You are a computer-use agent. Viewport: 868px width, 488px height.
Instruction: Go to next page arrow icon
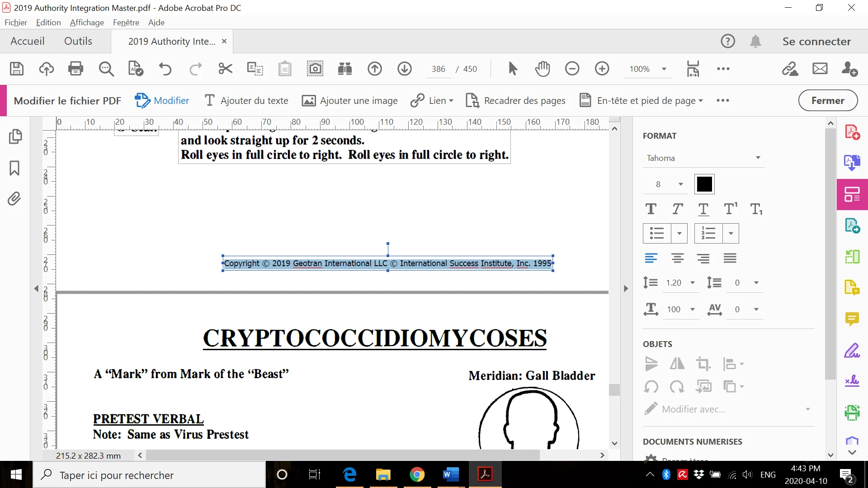404,69
